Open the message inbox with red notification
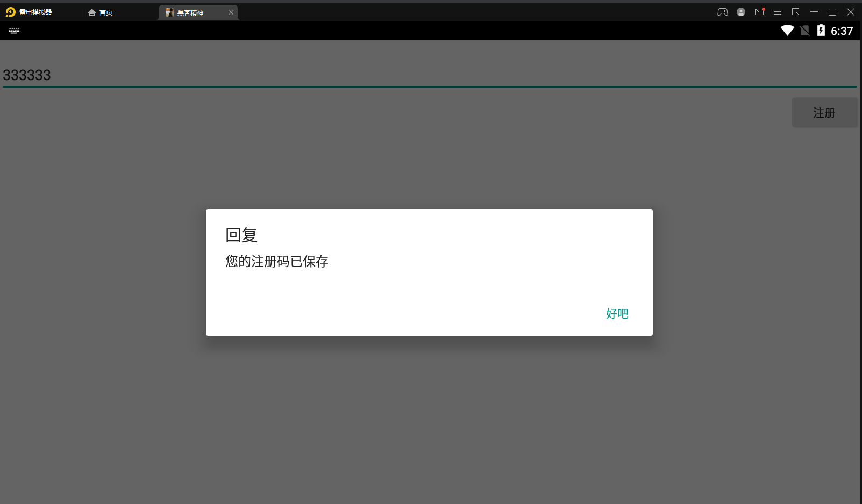This screenshot has height=504, width=862. tap(760, 11)
